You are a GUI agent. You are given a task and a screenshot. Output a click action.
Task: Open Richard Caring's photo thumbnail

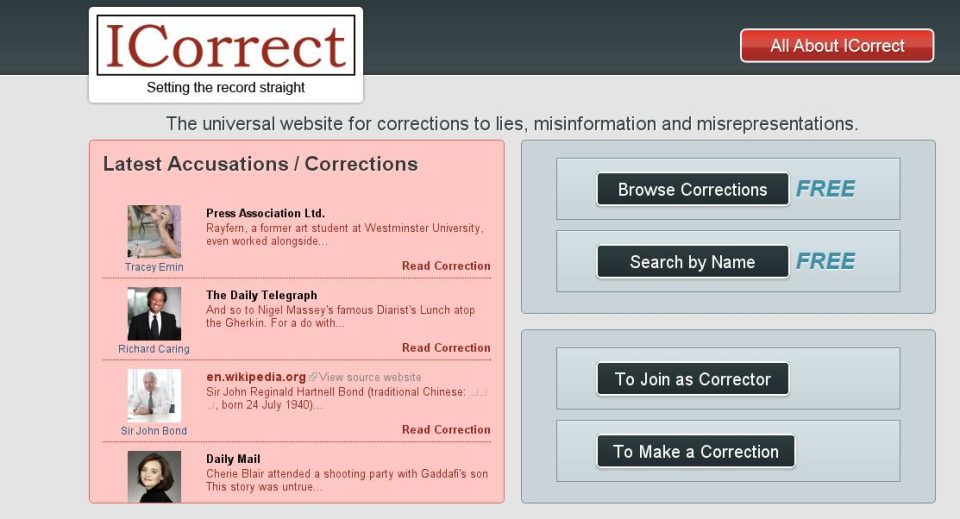154,313
